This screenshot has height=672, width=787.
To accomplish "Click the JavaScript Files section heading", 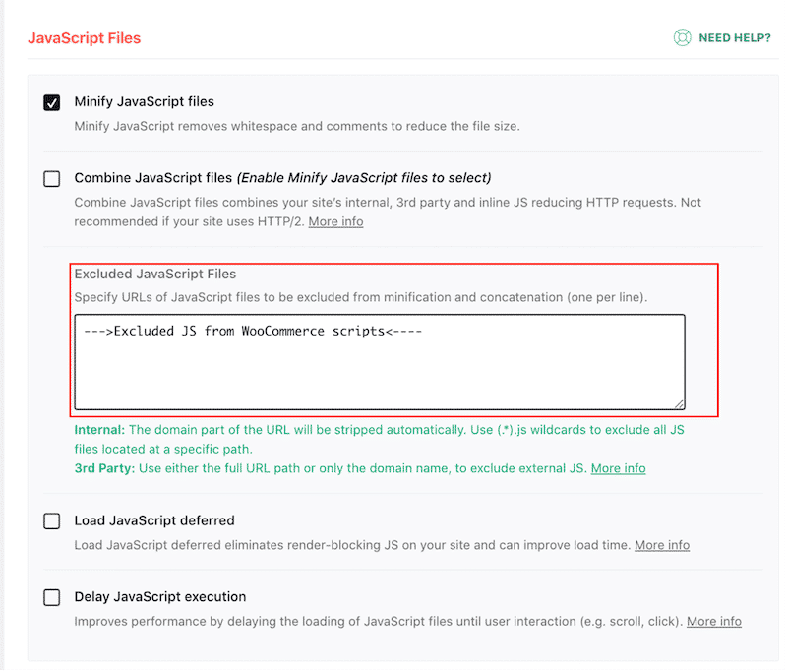I will coord(84,37).
